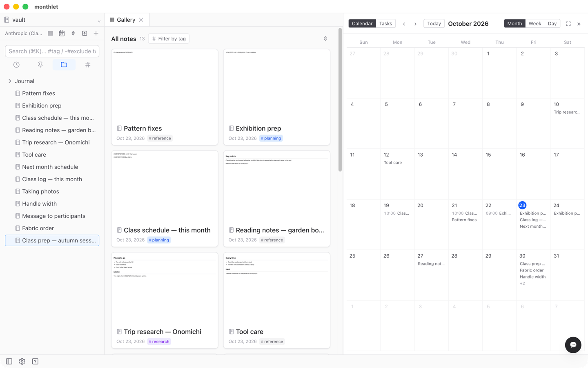Select the folder view icon
Viewport: 588px width, 368px height.
click(64, 65)
